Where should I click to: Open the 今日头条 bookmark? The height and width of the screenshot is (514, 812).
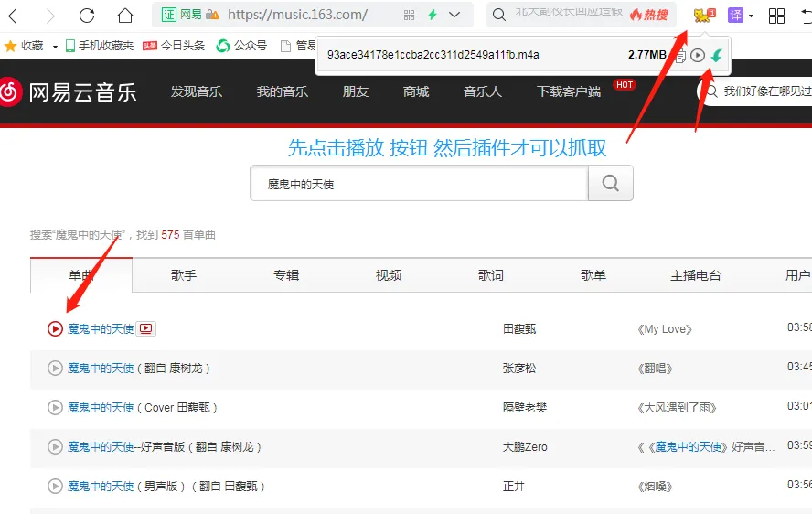(x=174, y=46)
